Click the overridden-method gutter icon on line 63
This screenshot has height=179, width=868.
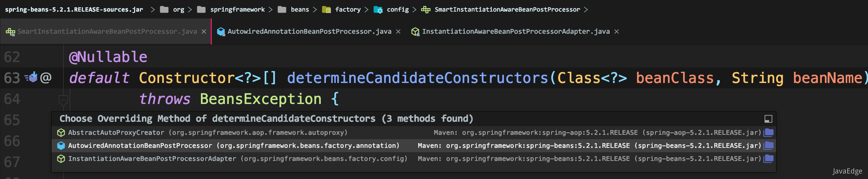(x=31, y=77)
